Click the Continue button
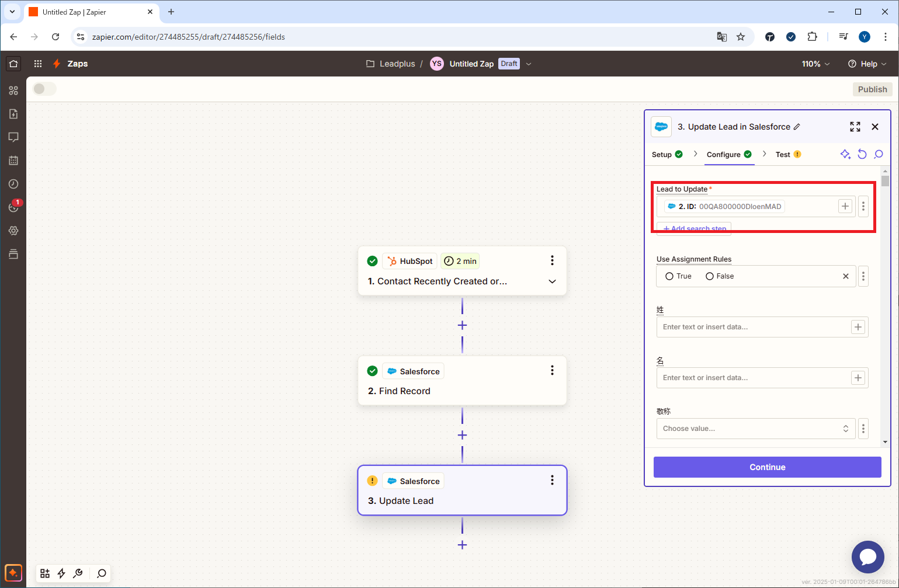 click(x=767, y=467)
